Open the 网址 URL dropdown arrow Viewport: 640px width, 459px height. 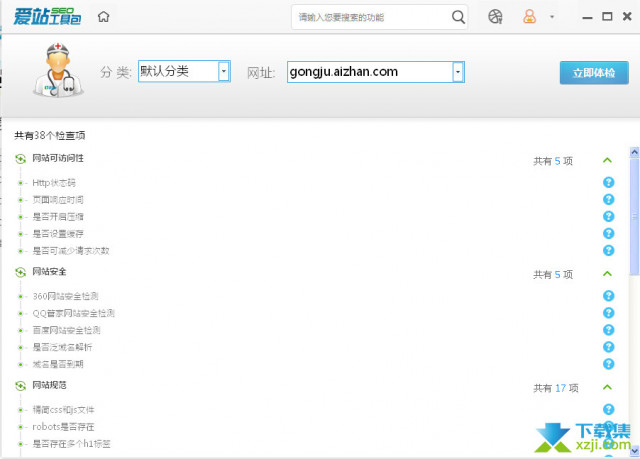[458, 72]
